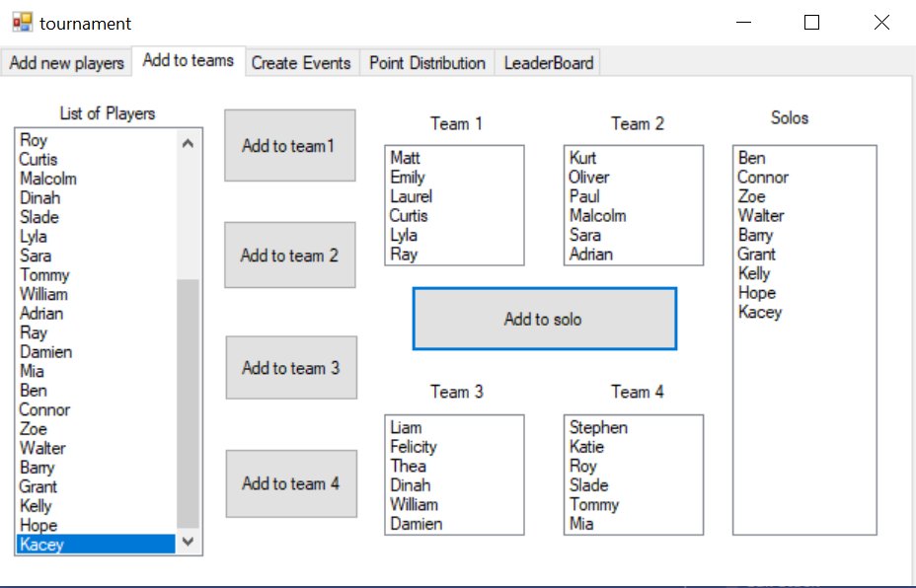Viewport: 916px width, 588px height.
Task: Select Damien in List of Players
Action: click(96, 352)
